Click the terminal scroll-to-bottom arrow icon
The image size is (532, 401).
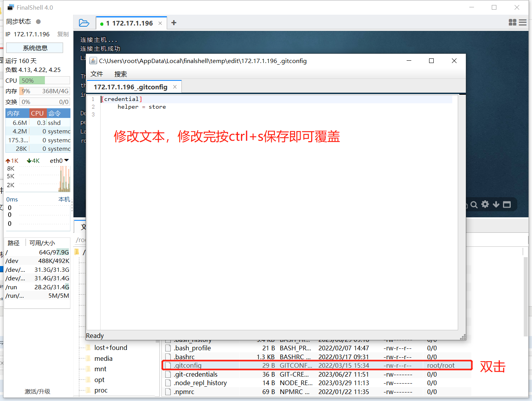pyautogui.click(x=496, y=204)
